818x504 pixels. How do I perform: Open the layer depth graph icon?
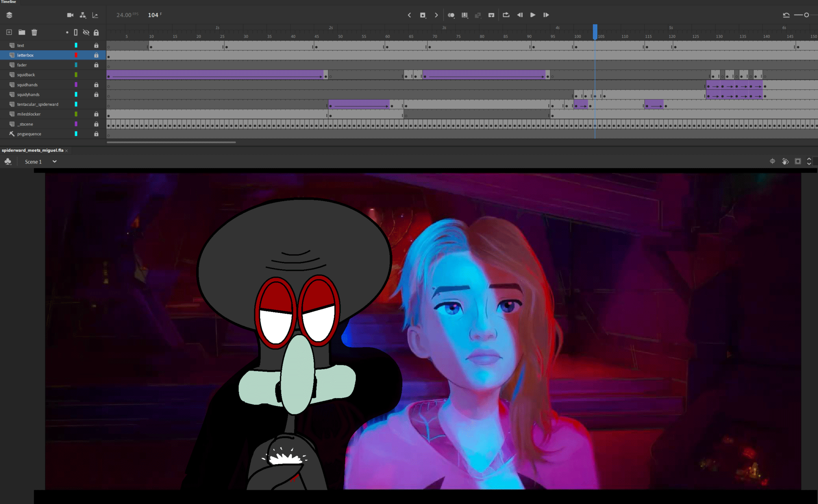coord(95,15)
